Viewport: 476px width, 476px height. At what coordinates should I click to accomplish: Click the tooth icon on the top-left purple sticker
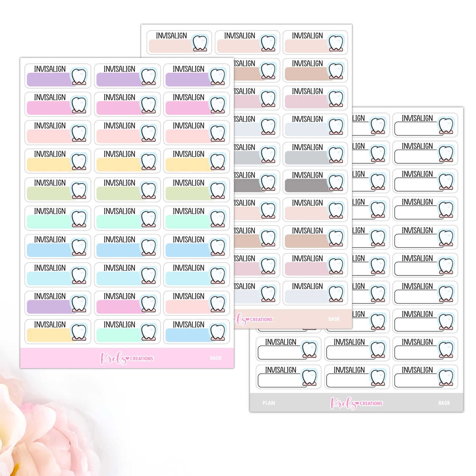[79, 77]
